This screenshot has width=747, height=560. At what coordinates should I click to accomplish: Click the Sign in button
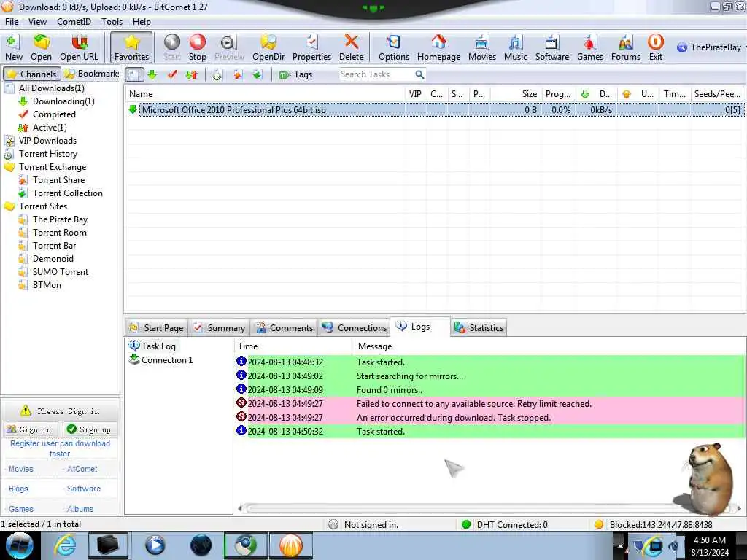point(31,429)
